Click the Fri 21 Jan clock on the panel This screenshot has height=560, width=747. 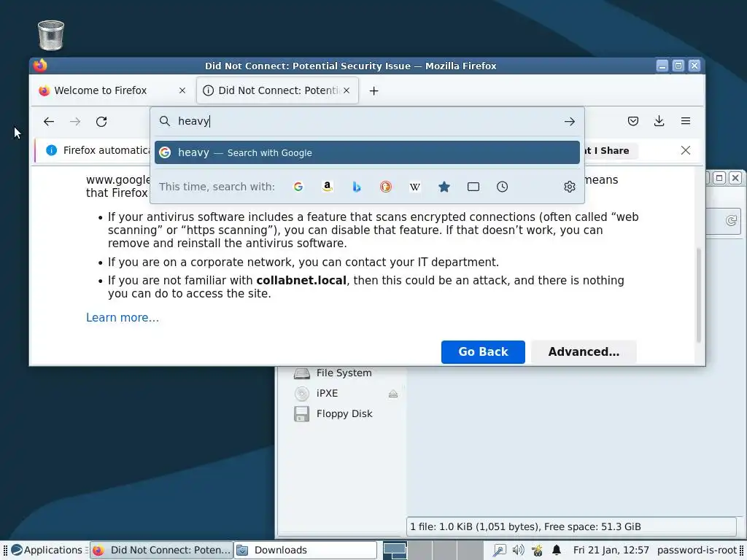click(x=611, y=550)
